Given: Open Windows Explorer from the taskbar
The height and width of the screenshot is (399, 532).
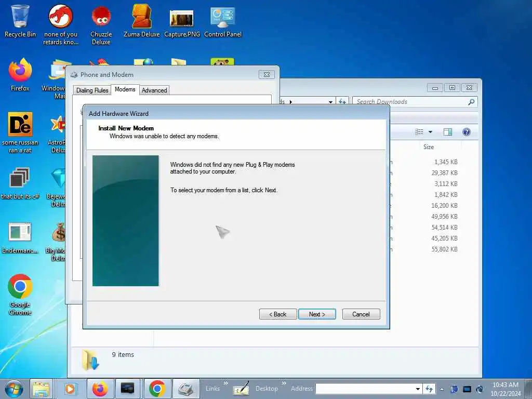Looking at the screenshot, I should click(42, 389).
